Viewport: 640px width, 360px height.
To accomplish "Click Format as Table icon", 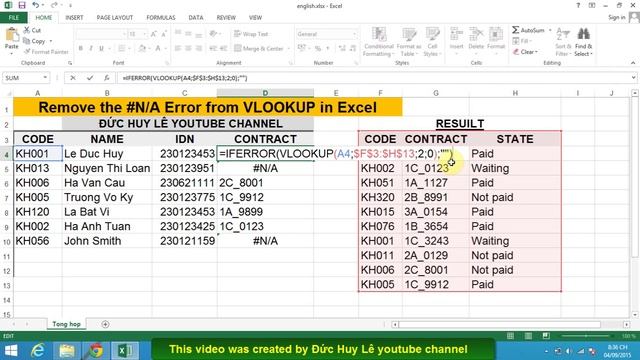I will point(409,34).
